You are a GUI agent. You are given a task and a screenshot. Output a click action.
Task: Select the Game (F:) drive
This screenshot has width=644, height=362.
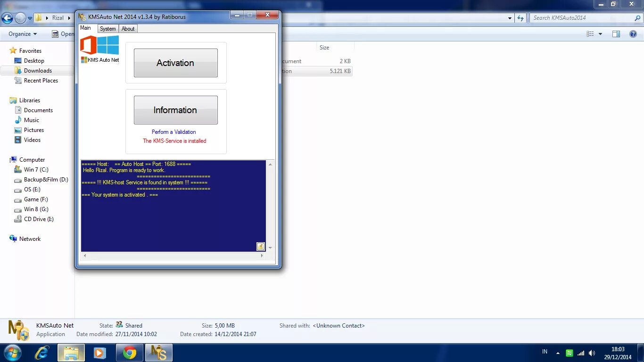click(x=36, y=199)
